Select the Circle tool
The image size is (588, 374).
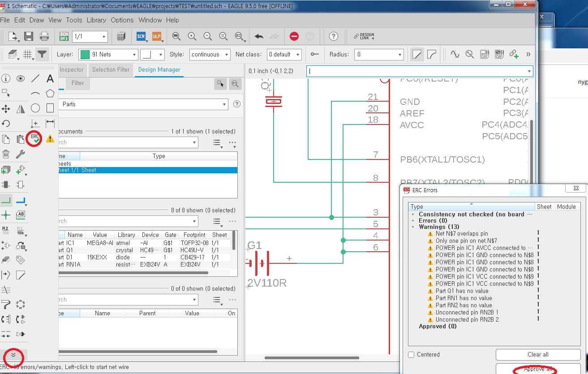(x=35, y=108)
